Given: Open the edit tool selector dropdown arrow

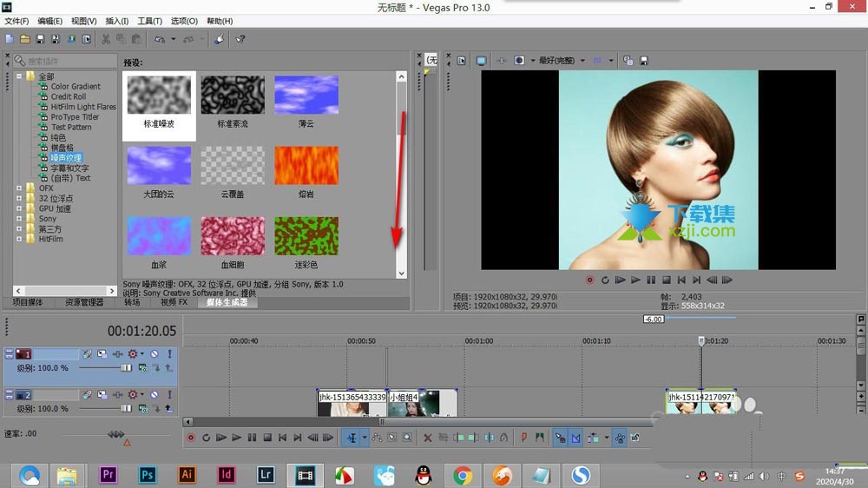Looking at the screenshot, I should tap(365, 438).
